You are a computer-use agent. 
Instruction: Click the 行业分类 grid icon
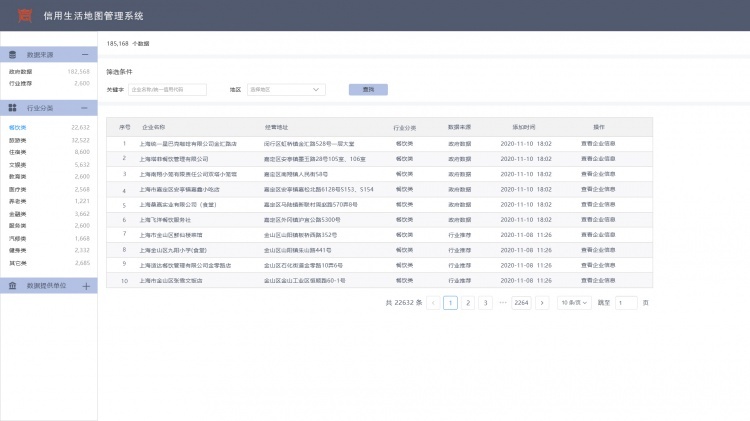[x=13, y=107]
